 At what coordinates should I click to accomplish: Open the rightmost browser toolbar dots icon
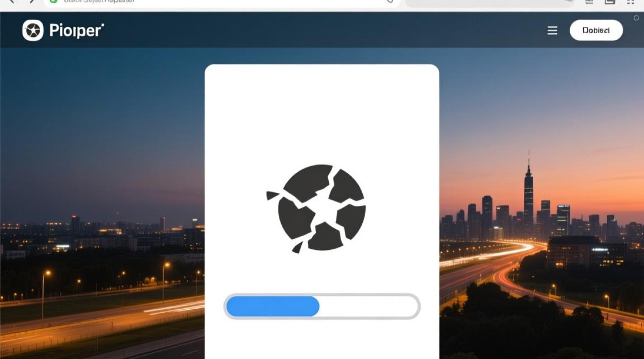tap(631, 1)
